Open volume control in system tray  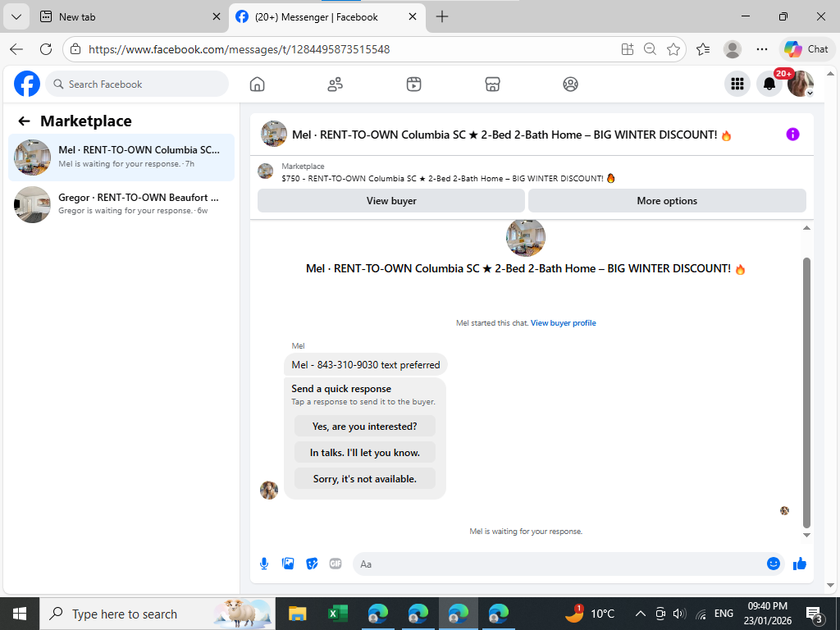(x=679, y=614)
